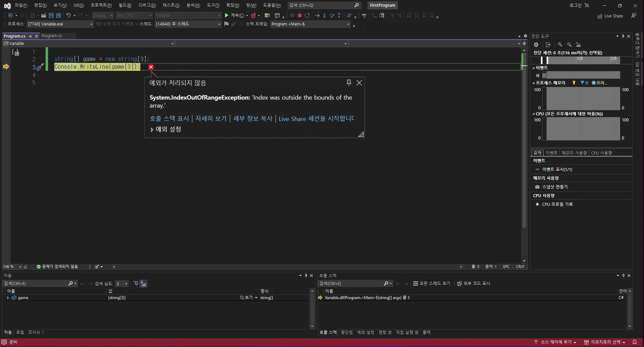Switch to the 메모리 사용량 tab
This screenshot has width=644, height=347.
[574, 153]
